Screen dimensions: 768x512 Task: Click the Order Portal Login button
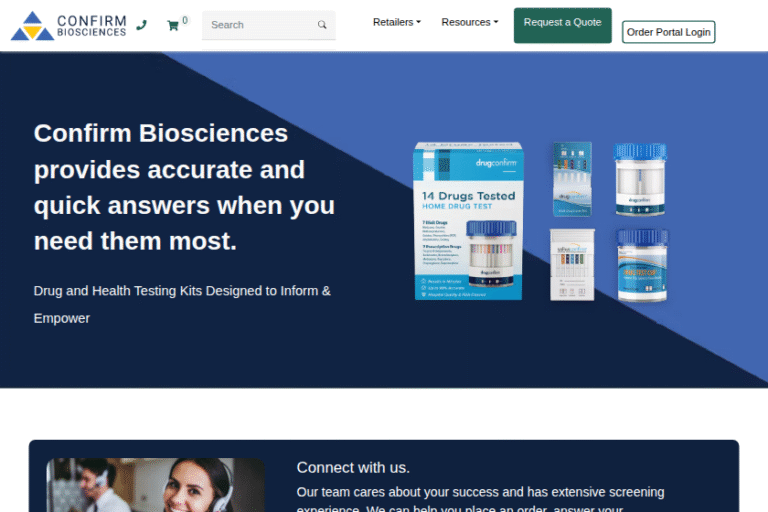pos(668,32)
